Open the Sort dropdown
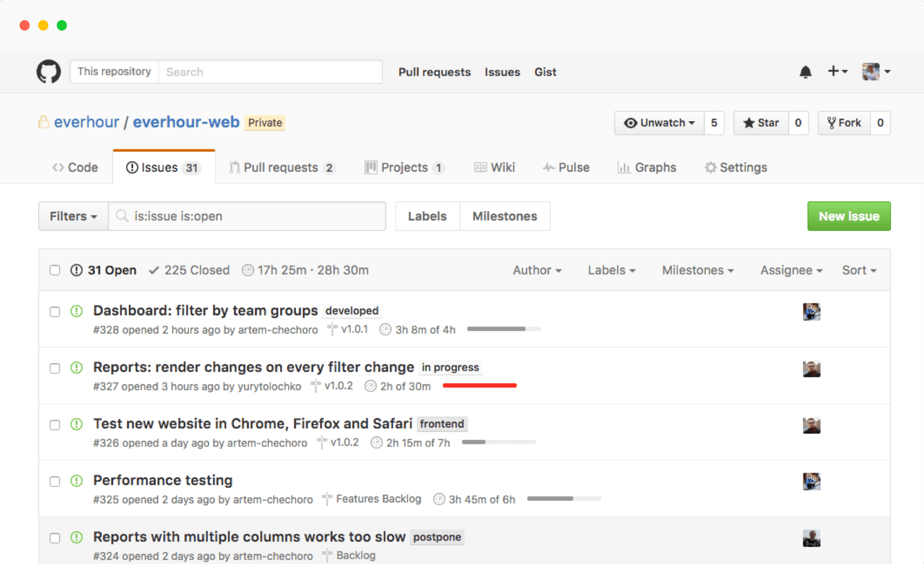The width and height of the screenshot is (924, 564). [x=859, y=270]
